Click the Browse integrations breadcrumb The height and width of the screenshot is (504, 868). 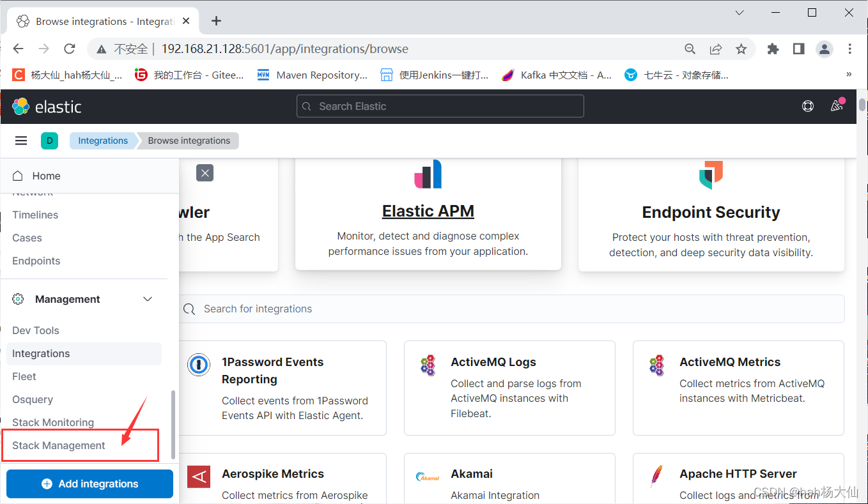coord(189,141)
